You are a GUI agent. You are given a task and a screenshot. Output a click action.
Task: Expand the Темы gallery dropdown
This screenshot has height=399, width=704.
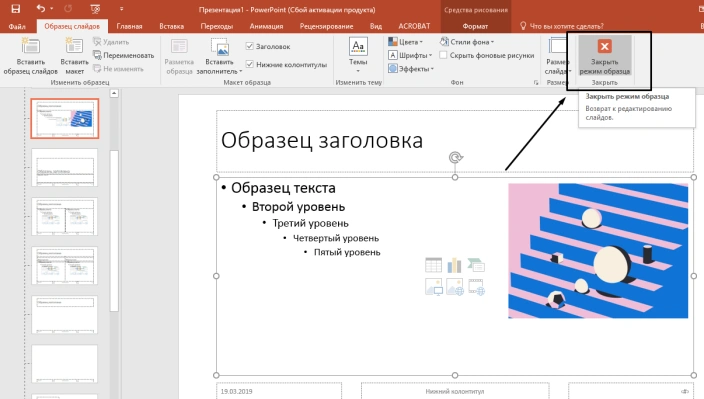(x=358, y=71)
